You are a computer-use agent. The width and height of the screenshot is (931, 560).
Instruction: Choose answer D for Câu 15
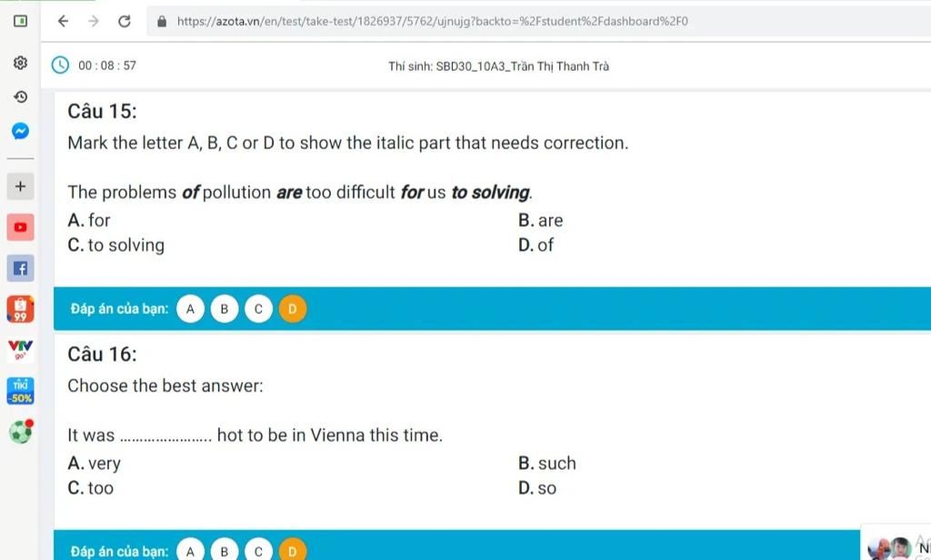pyautogui.click(x=292, y=309)
